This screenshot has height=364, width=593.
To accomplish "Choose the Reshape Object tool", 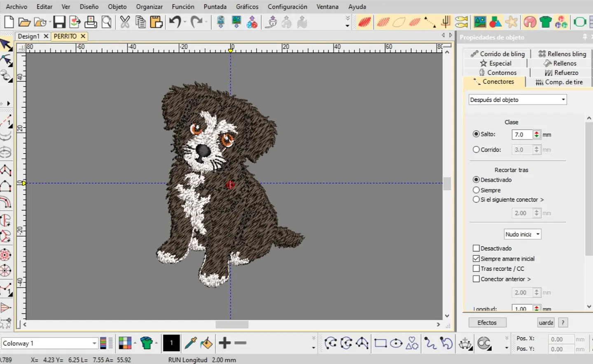I will tap(6, 61).
